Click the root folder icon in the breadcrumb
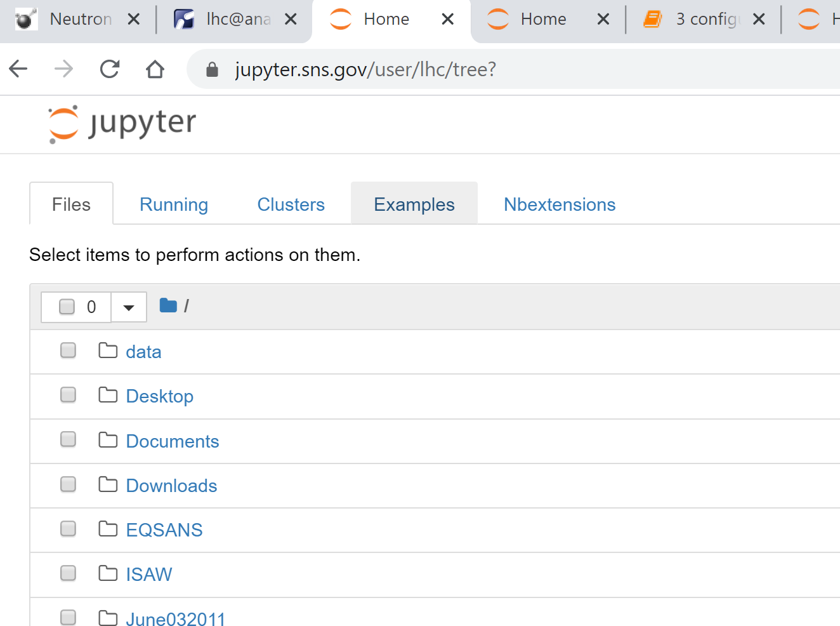 (168, 306)
